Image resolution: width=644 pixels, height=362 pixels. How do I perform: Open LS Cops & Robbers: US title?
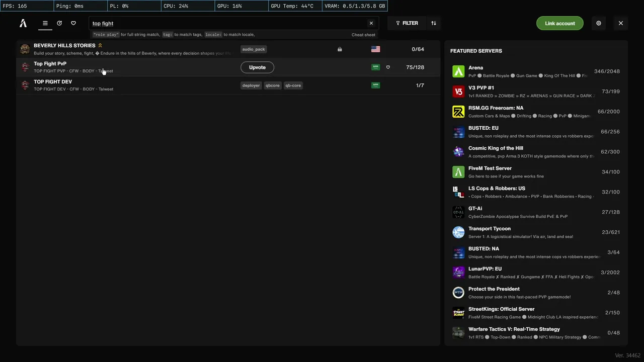[497, 189]
